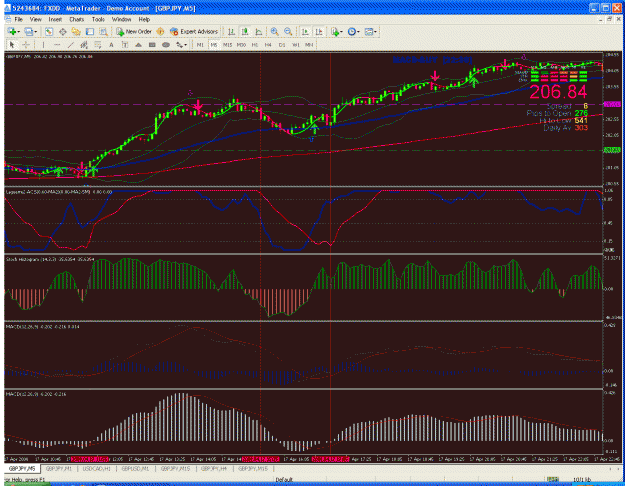Open the Window menu

121,19
